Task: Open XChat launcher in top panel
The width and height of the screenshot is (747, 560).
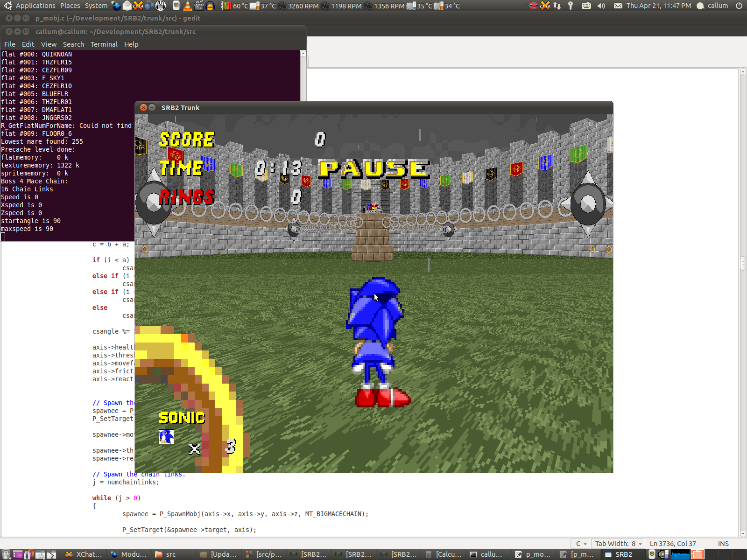Action: pyautogui.click(x=138, y=6)
